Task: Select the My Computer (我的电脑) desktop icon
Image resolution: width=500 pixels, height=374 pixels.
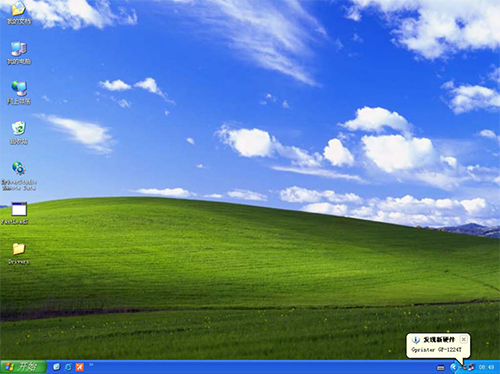Action: pos(19,53)
